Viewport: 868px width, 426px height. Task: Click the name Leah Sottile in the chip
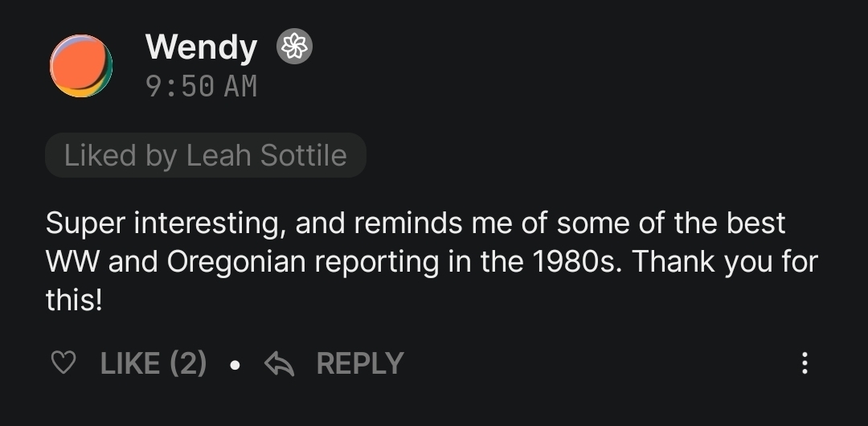(267, 155)
